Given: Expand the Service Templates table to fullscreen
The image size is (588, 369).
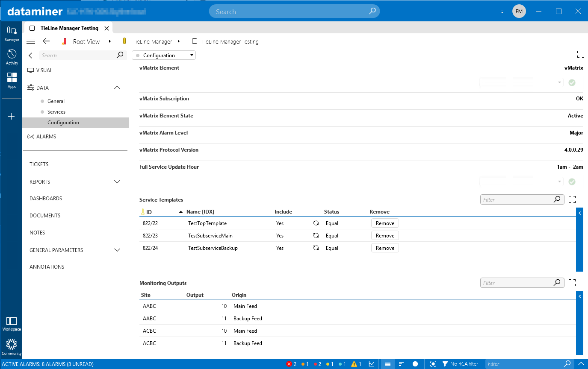Looking at the screenshot, I should 572,199.
